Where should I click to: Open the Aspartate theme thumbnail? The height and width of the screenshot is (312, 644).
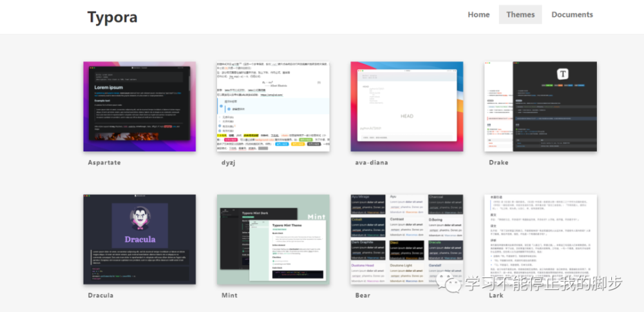point(140,106)
